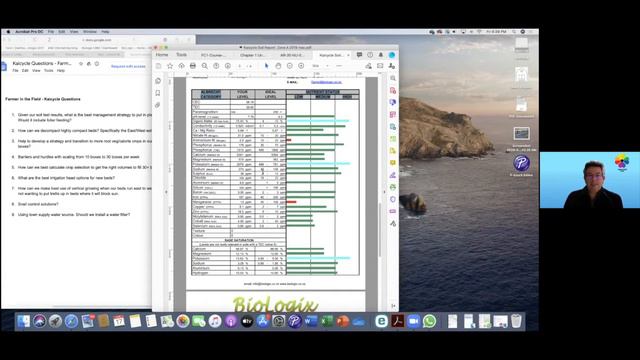Go to next page using down arrow icon
This screenshot has height=360, width=640.
click(x=227, y=66)
